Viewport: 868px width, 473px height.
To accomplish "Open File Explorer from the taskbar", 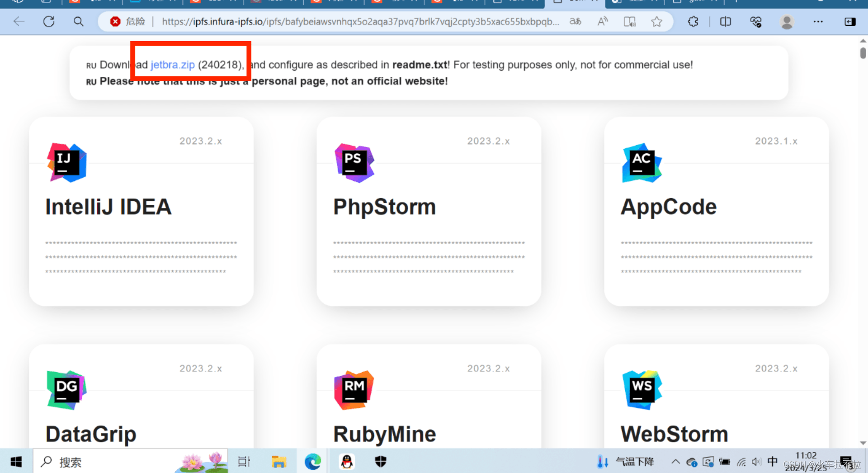I will (x=279, y=462).
